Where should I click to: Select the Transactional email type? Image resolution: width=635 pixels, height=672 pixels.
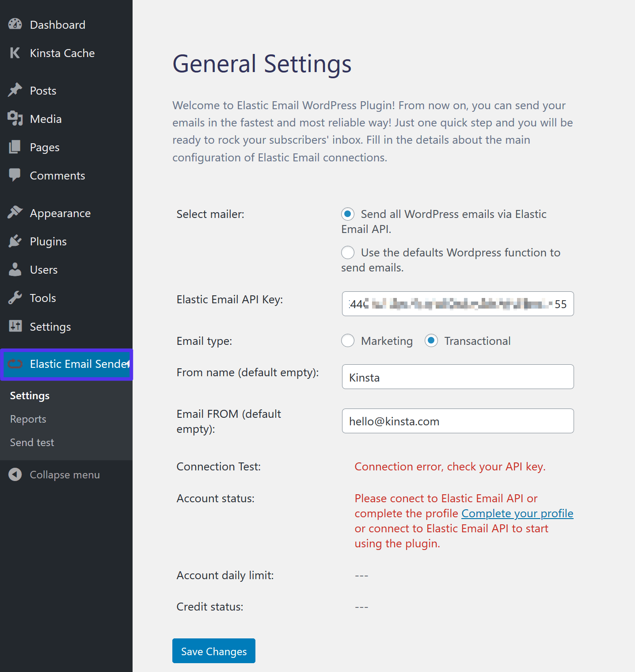[431, 340]
